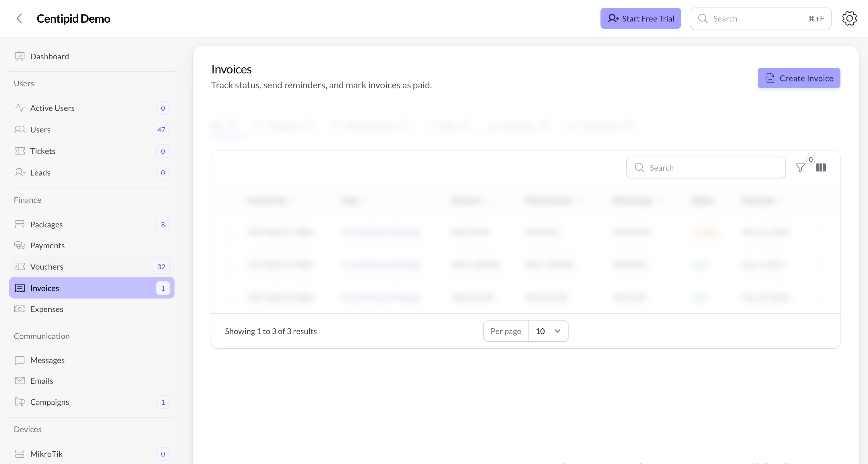
Task: Open Emails from the Communication section
Action: (x=19, y=381)
